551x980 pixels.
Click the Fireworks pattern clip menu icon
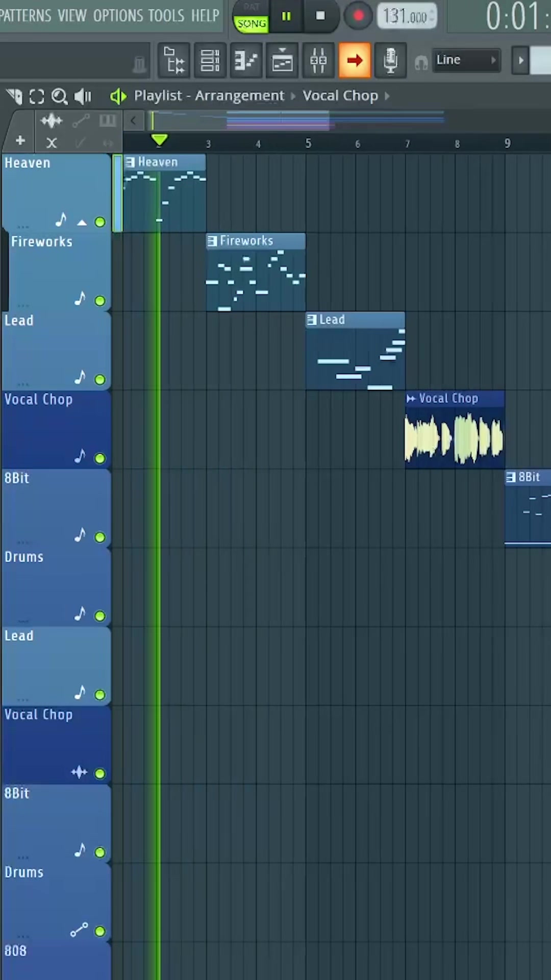pyautogui.click(x=212, y=241)
